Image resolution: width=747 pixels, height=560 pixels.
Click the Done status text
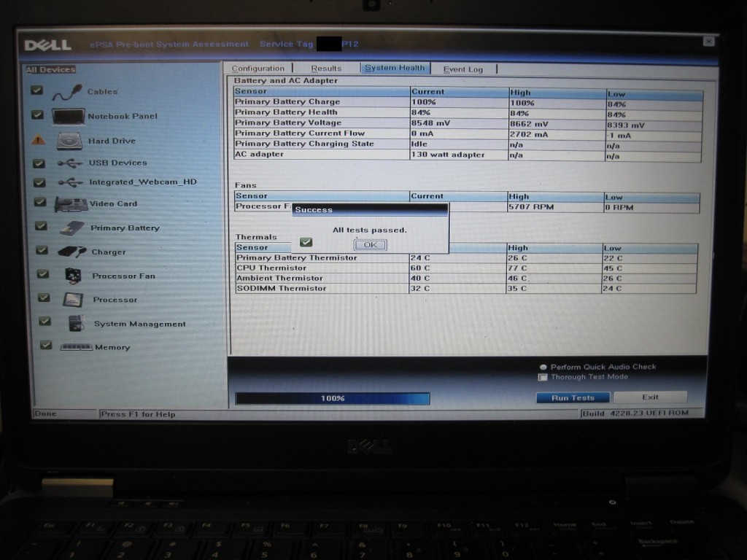coord(46,413)
